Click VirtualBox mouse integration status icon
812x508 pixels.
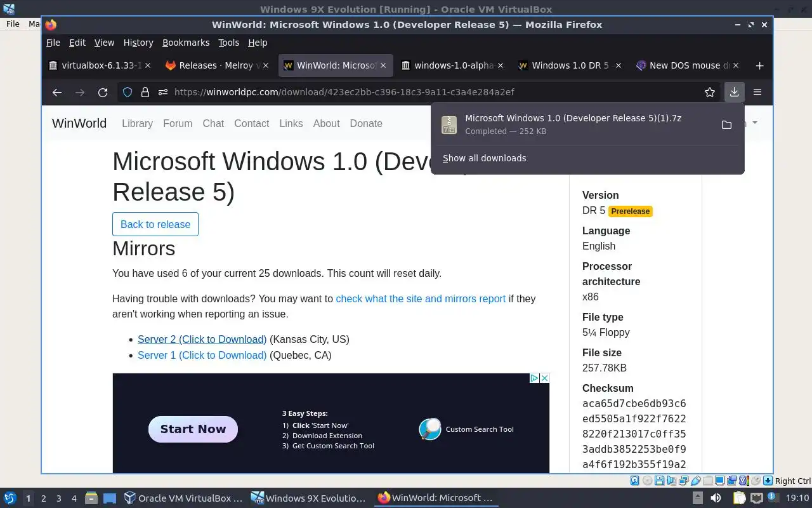pos(756,481)
